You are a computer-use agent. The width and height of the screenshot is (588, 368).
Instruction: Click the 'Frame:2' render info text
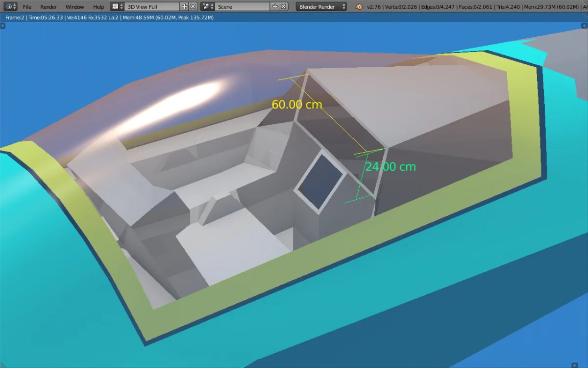(x=16, y=18)
